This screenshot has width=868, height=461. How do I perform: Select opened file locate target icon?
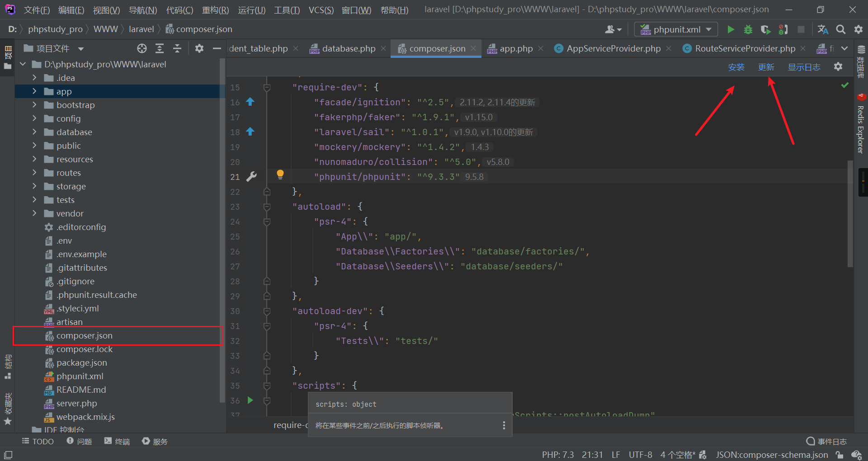click(142, 48)
